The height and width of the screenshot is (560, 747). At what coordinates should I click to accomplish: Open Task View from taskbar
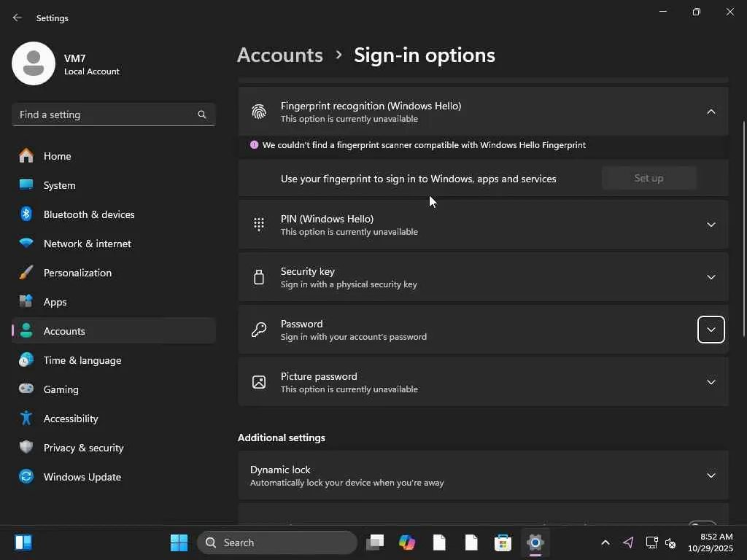(x=375, y=542)
